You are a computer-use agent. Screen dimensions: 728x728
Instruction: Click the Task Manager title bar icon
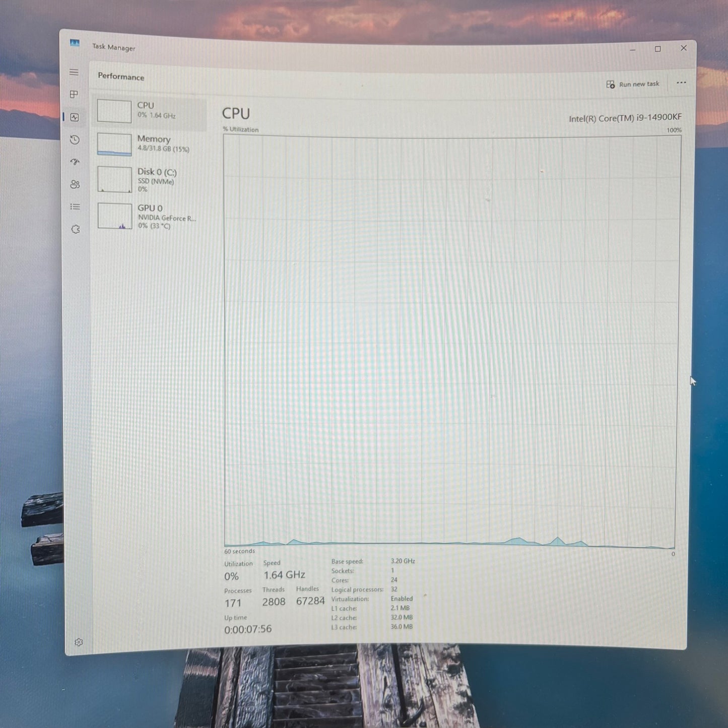pos(75,43)
